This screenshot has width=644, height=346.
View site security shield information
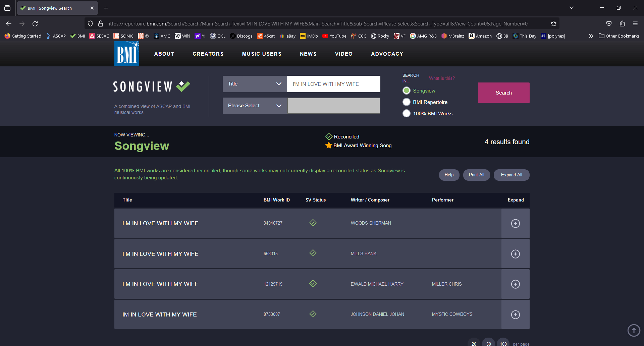coord(90,23)
